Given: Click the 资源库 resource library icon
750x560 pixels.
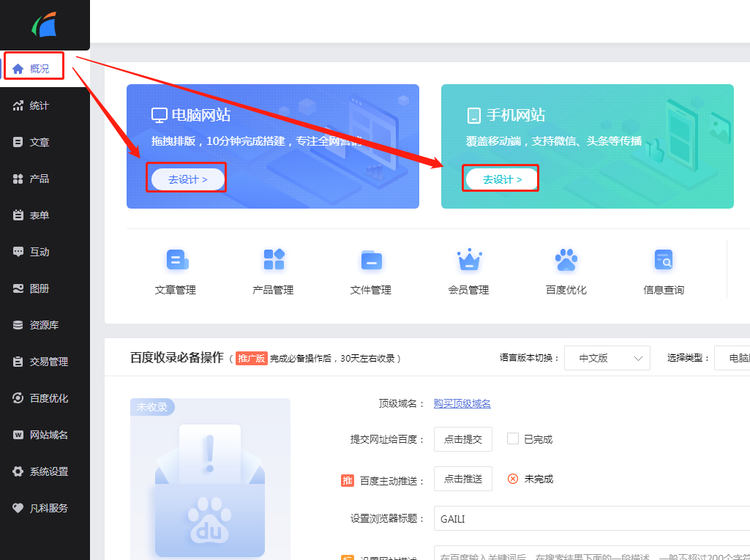Looking at the screenshot, I should click(18, 325).
